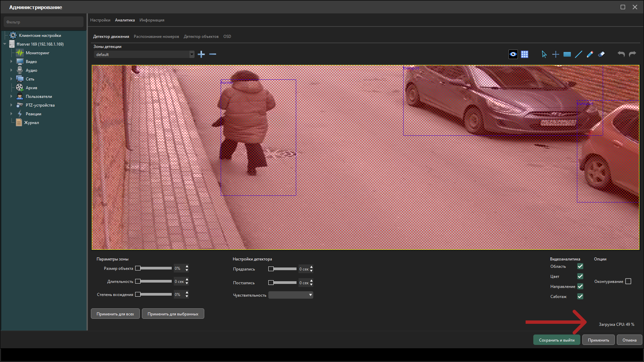Toggle the grid display icon
This screenshot has width=644, height=362.
(525, 54)
